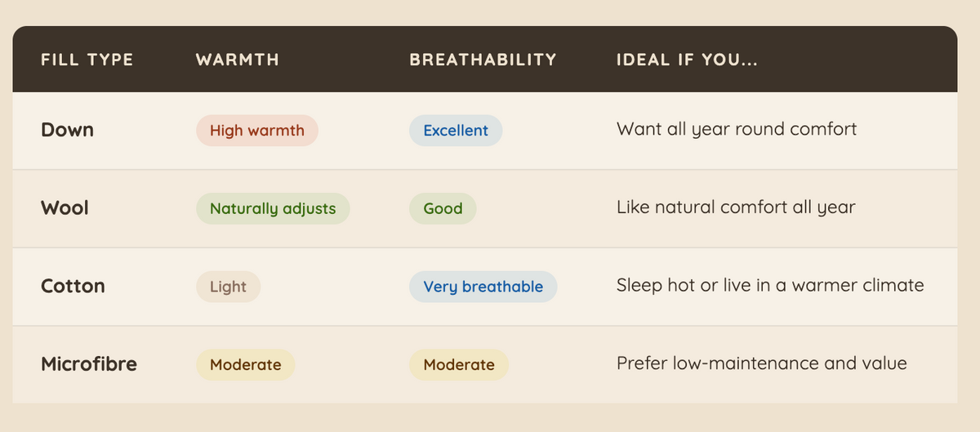Click 'Want all year round comfort' text
Image resolution: width=980 pixels, height=432 pixels.
737,130
